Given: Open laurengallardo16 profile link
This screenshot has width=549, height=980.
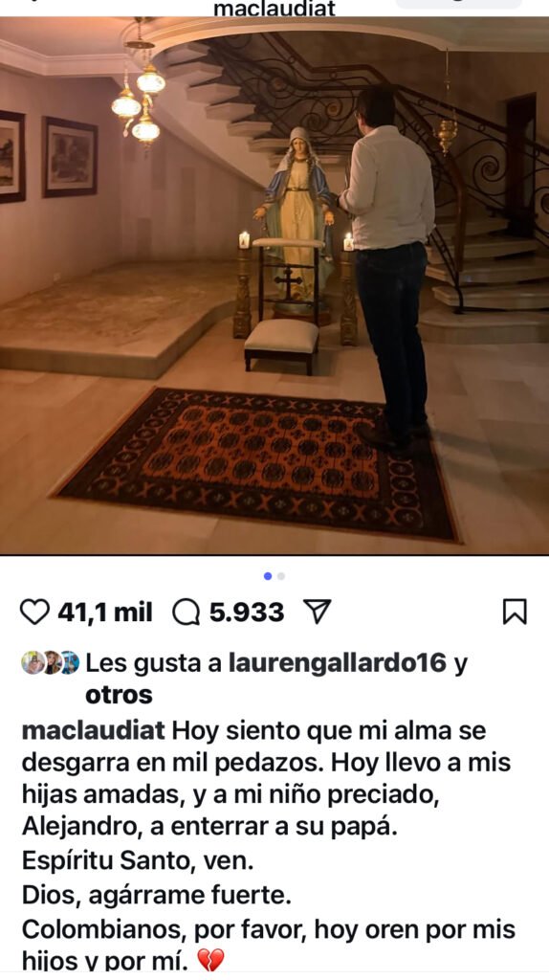Looking at the screenshot, I should click(x=338, y=664).
